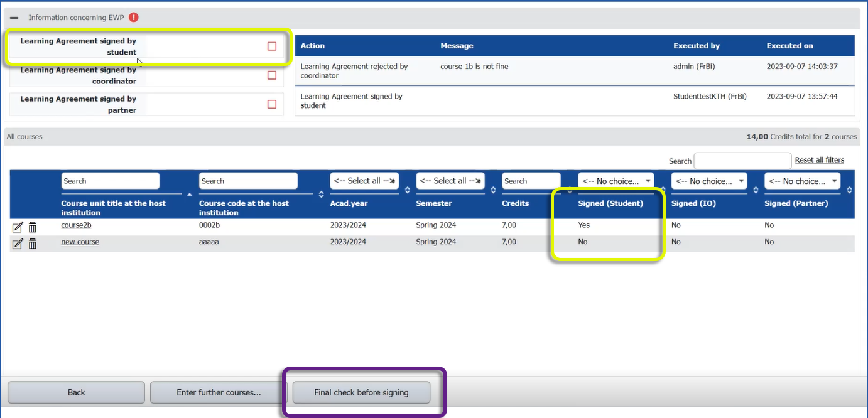Click red warning icon beside EWP heading
Screen dimensions: 868x418
(x=134, y=18)
